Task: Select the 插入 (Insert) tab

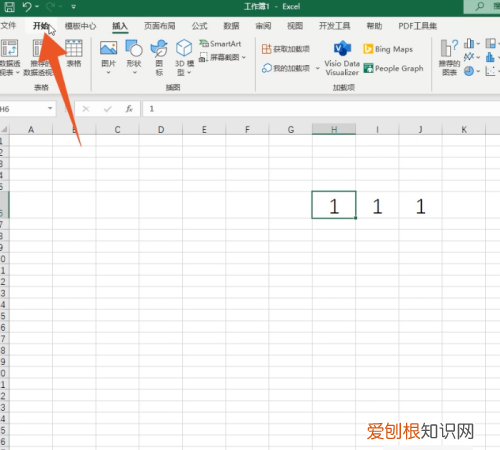Action: [x=120, y=26]
